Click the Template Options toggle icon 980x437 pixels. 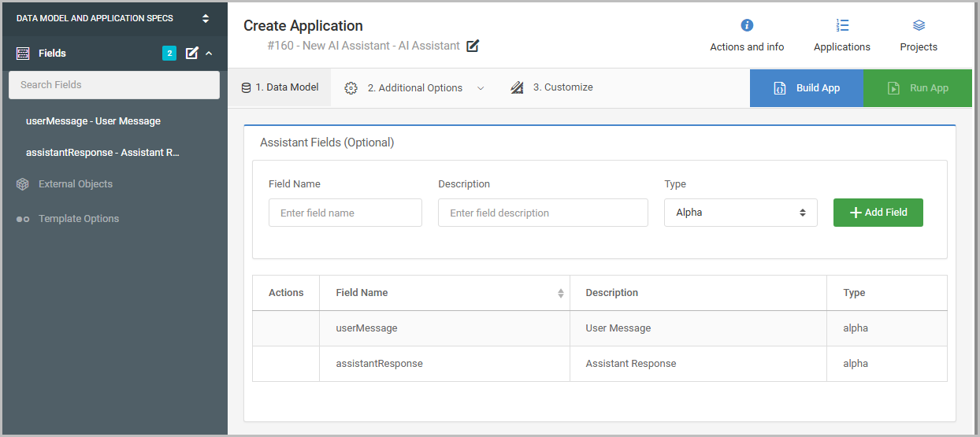tap(23, 219)
